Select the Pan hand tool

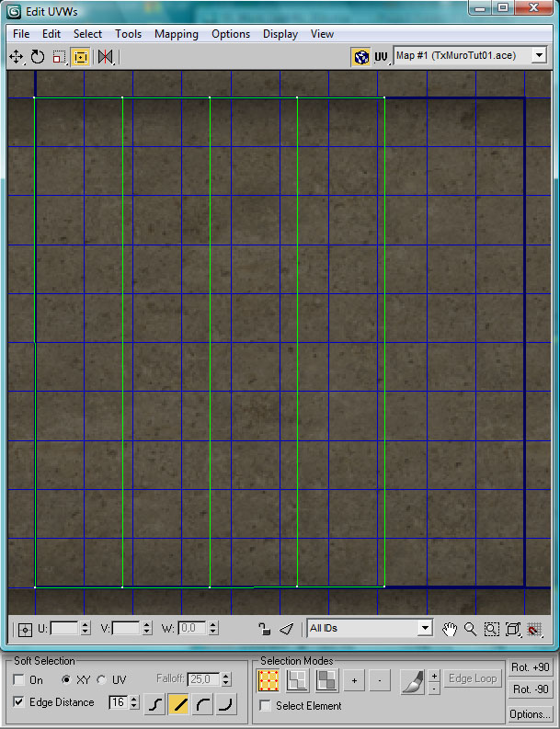tap(450, 629)
